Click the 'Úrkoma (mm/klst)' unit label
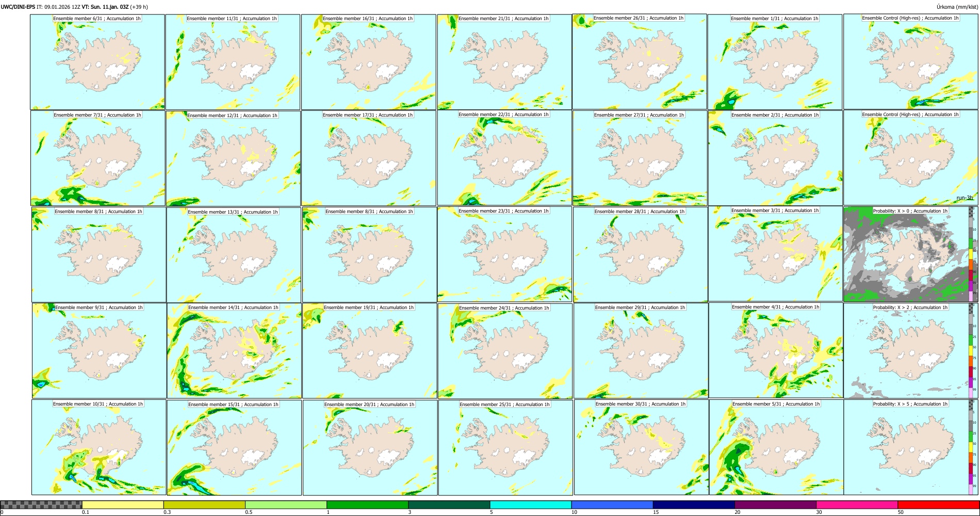980x516 pixels. (x=957, y=7)
